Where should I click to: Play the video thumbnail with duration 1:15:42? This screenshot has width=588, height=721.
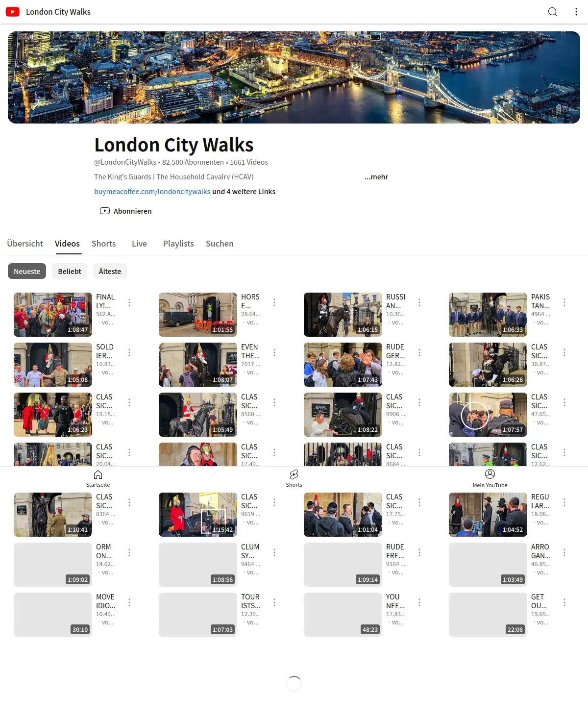[198, 515]
